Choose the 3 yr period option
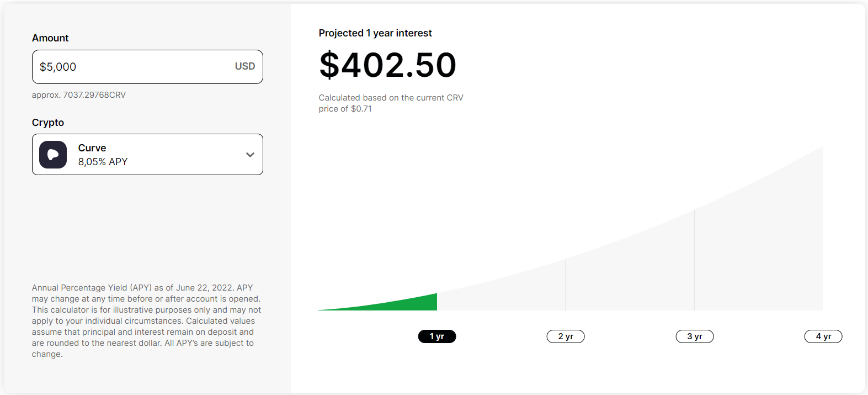Screen dimensions: 868x395 (x=695, y=336)
